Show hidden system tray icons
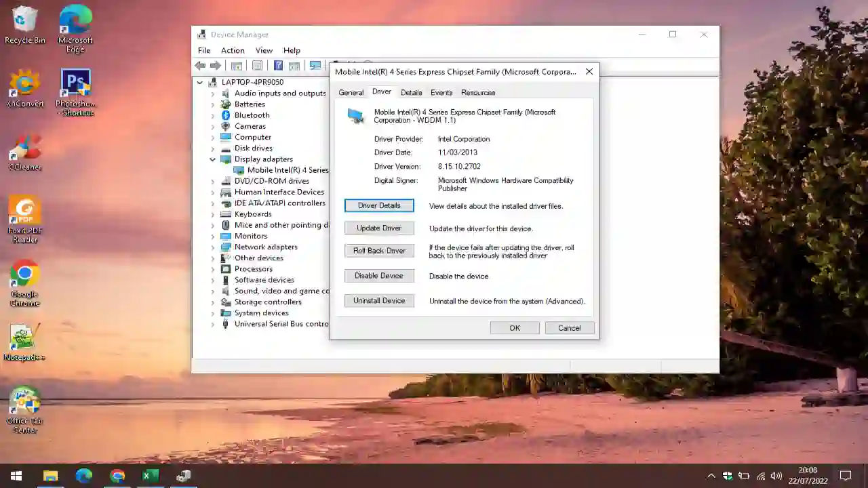 tap(711, 476)
